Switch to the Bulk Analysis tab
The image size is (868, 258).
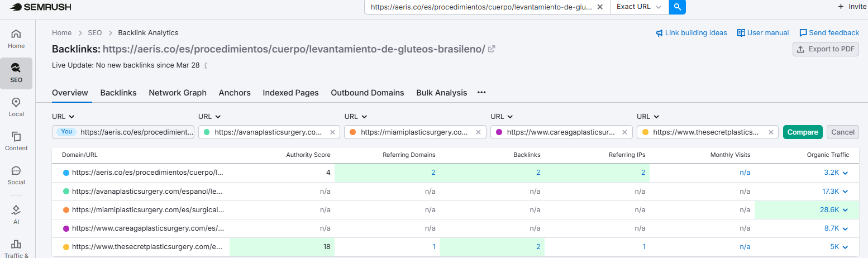click(x=441, y=93)
